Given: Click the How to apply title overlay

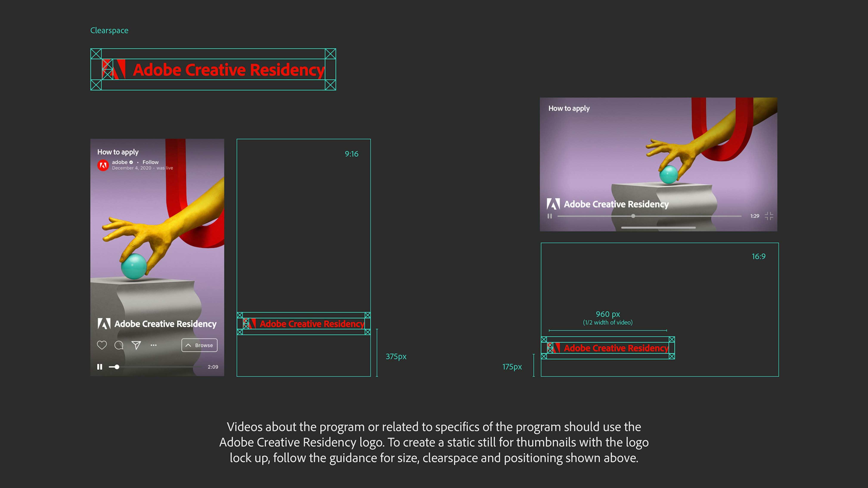Looking at the screenshot, I should [x=118, y=152].
